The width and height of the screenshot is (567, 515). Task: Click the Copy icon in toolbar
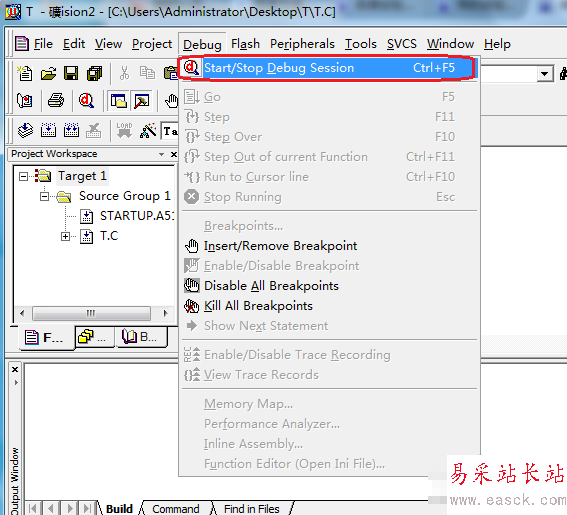147,73
